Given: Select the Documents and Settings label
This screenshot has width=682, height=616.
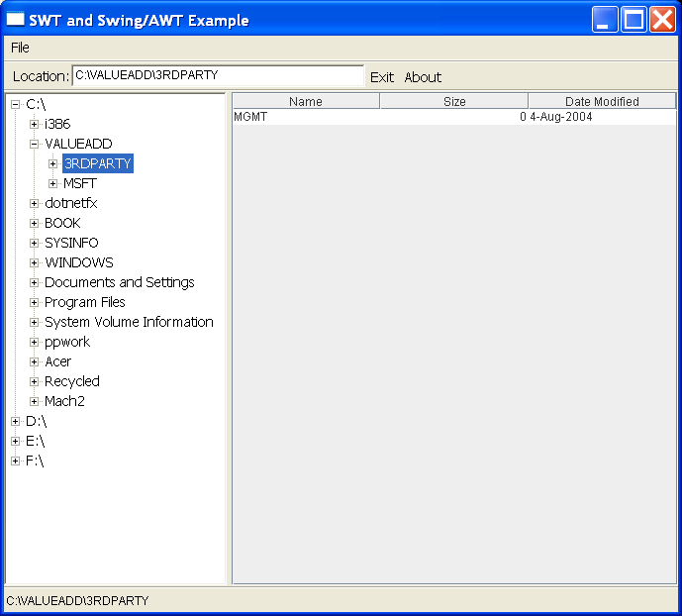Looking at the screenshot, I should [120, 282].
